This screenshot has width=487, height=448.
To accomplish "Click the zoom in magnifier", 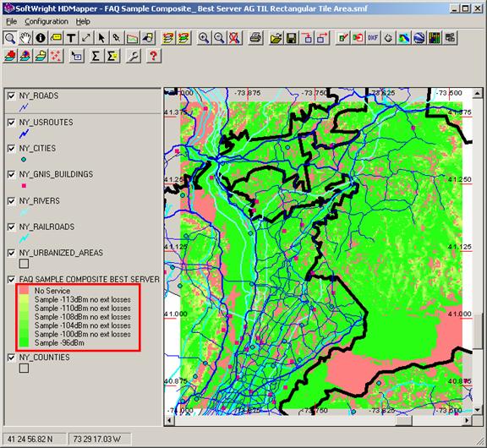I will pyautogui.click(x=204, y=38).
